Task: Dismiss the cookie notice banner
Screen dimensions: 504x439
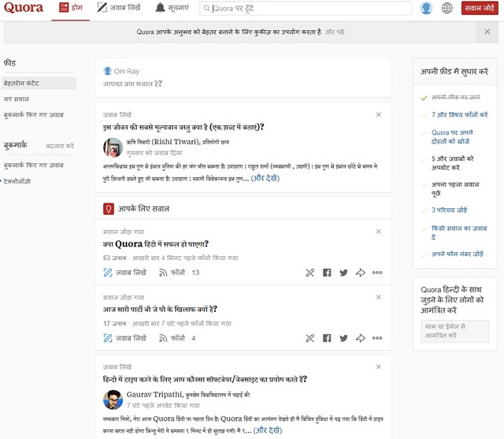Action: (487, 32)
